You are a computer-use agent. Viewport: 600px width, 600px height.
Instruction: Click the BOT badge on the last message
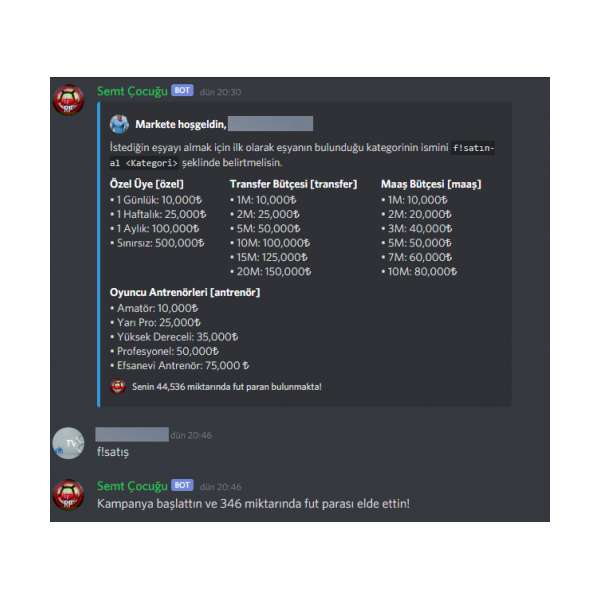point(183,485)
